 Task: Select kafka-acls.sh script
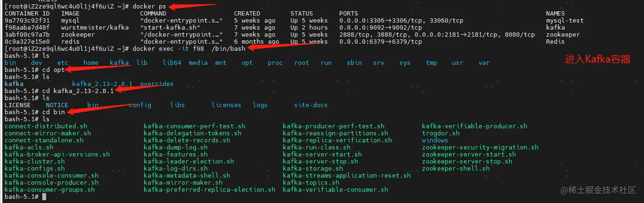coord(29,147)
